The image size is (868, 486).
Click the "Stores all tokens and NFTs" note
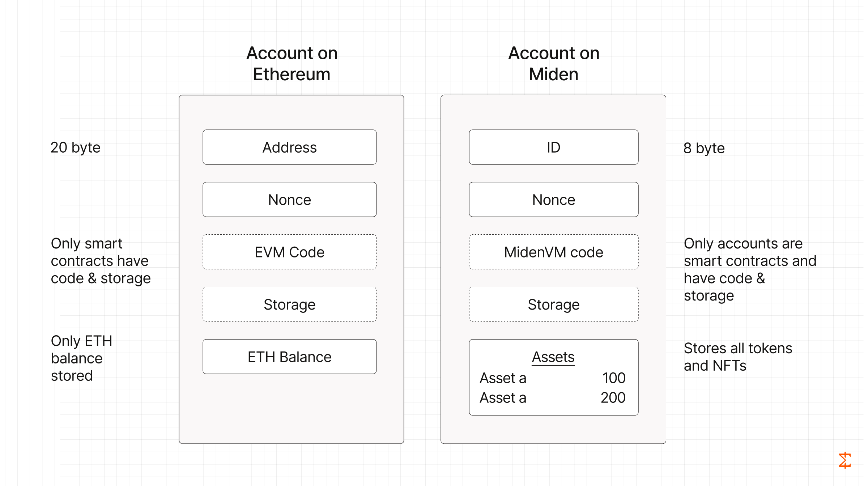click(738, 357)
